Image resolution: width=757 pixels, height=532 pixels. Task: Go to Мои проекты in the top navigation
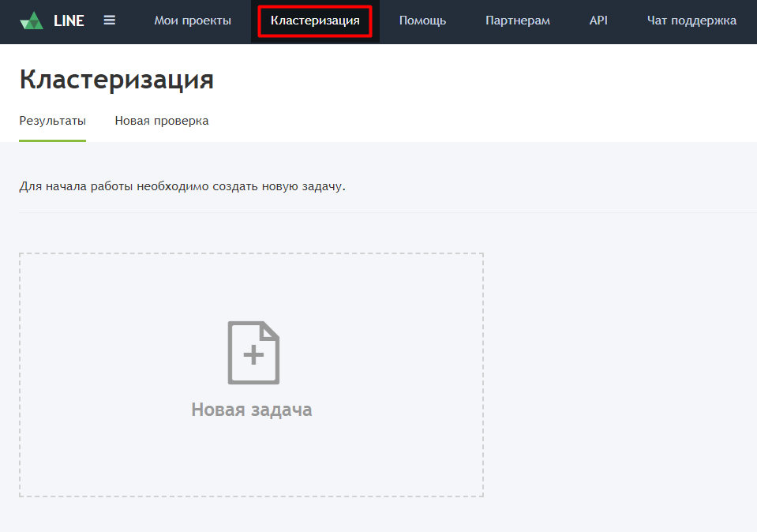(193, 21)
